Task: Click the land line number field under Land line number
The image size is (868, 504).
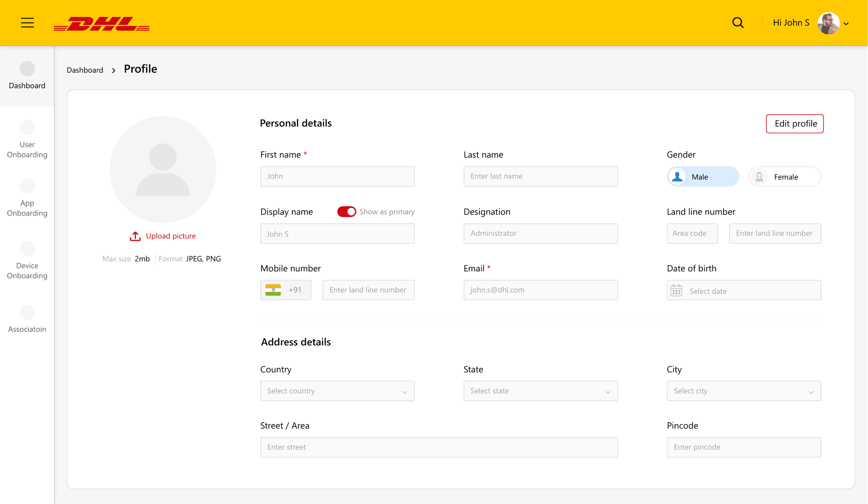Action: click(x=775, y=233)
